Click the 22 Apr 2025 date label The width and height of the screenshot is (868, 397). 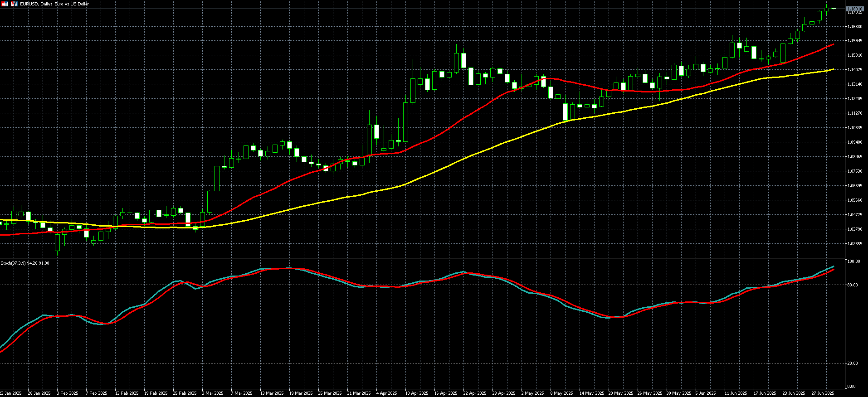click(x=475, y=393)
